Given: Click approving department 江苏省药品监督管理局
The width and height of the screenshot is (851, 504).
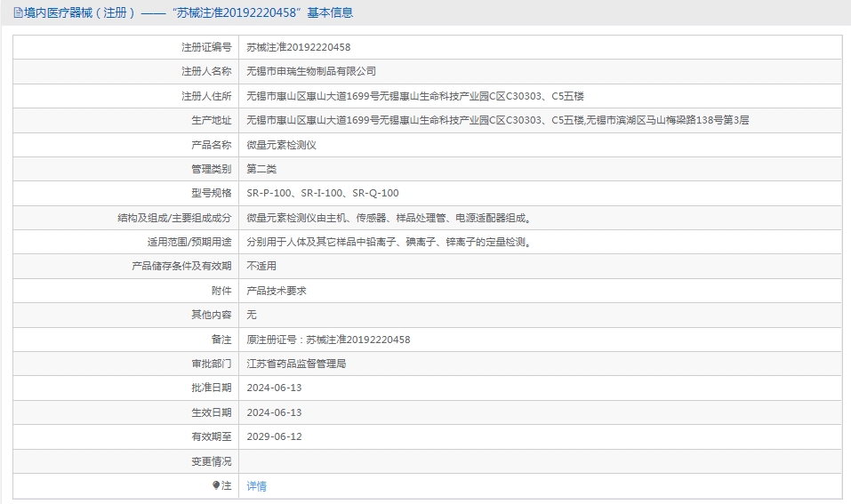Looking at the screenshot, I should point(296,364).
